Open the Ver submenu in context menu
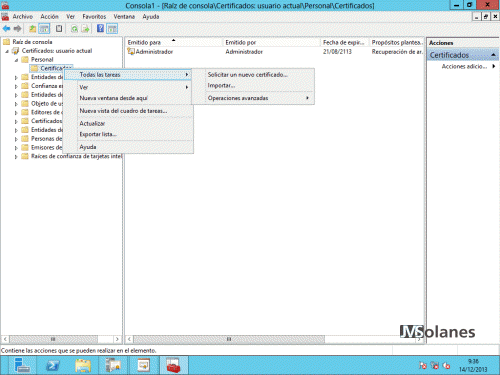 point(128,87)
